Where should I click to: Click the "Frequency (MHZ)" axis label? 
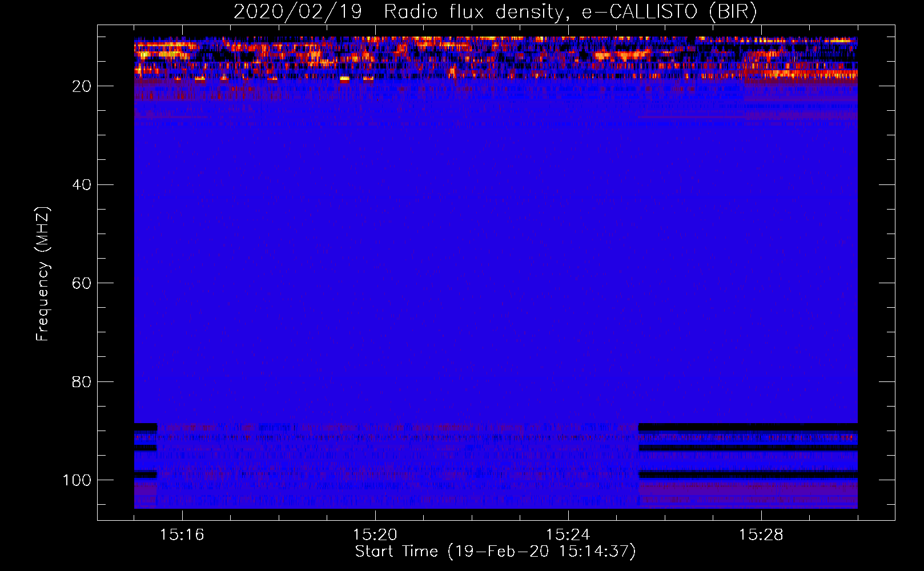pos(43,274)
